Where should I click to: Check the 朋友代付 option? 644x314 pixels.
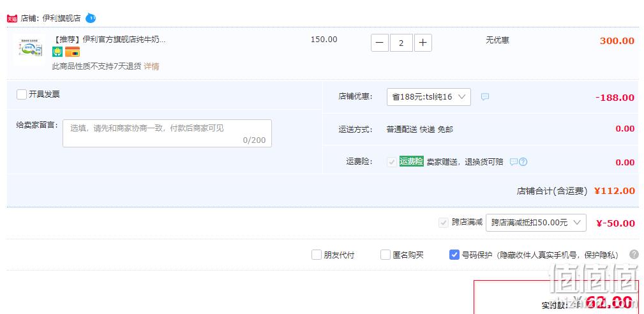[x=316, y=255]
